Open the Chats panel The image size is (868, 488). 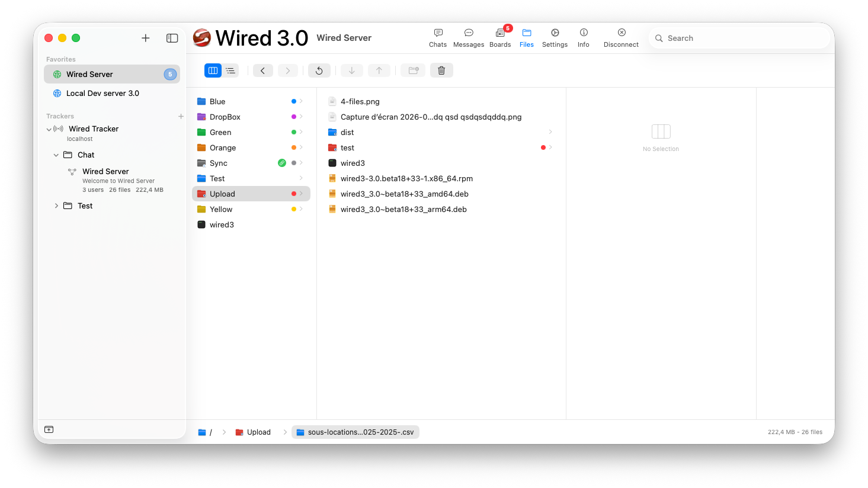(438, 37)
